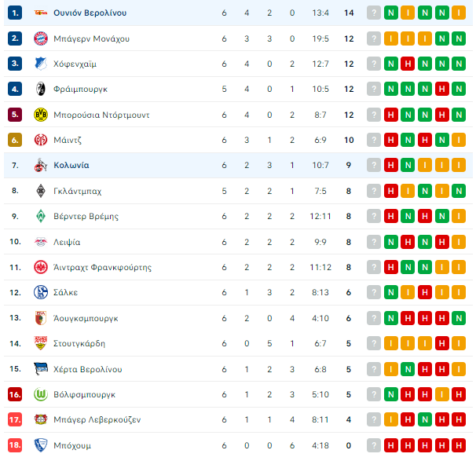Click the first green N badge for Σάλκε
Screen dimensions: 476x461
tap(390, 292)
